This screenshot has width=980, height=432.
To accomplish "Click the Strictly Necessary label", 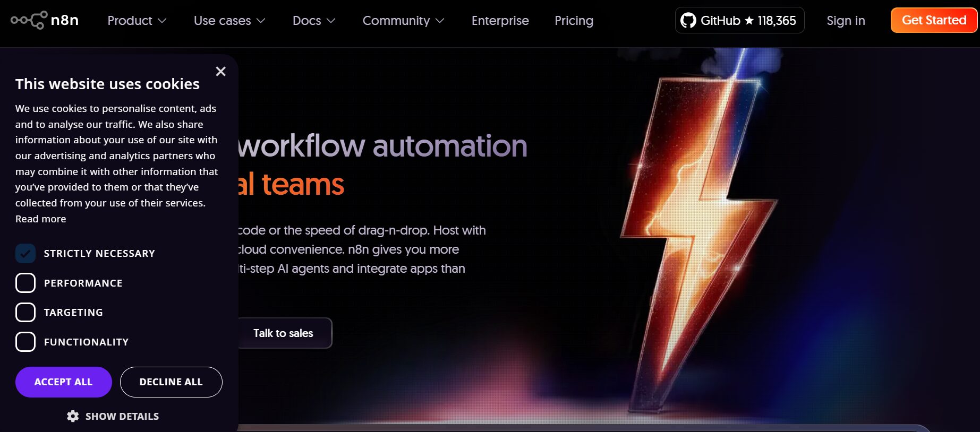I will click(x=99, y=254).
